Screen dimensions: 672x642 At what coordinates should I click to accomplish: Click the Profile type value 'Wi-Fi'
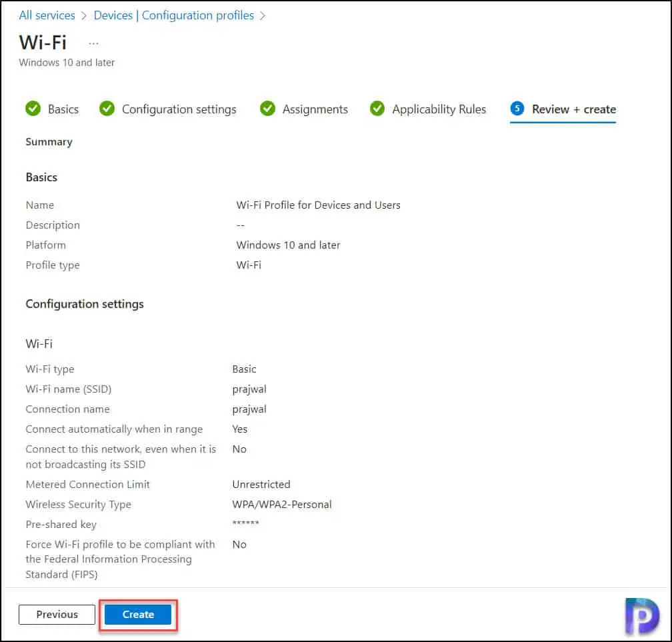[249, 265]
